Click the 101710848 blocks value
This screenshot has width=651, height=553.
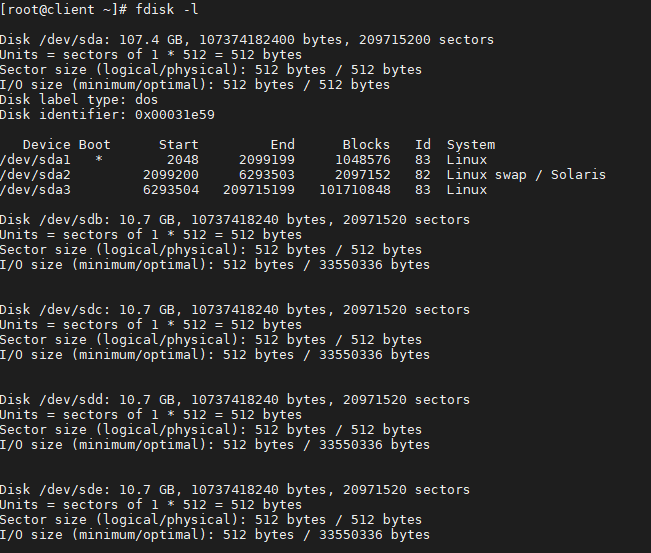pos(355,190)
